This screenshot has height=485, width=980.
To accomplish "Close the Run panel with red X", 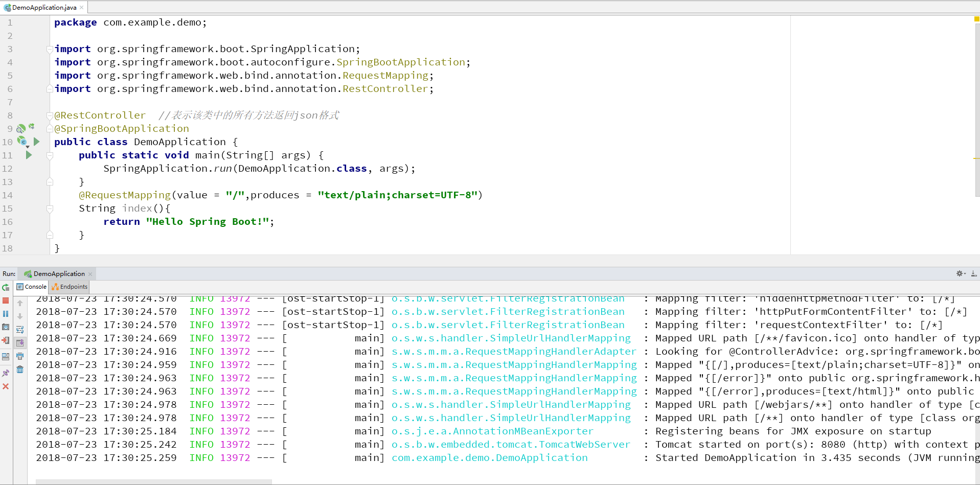I will pyautogui.click(x=6, y=386).
